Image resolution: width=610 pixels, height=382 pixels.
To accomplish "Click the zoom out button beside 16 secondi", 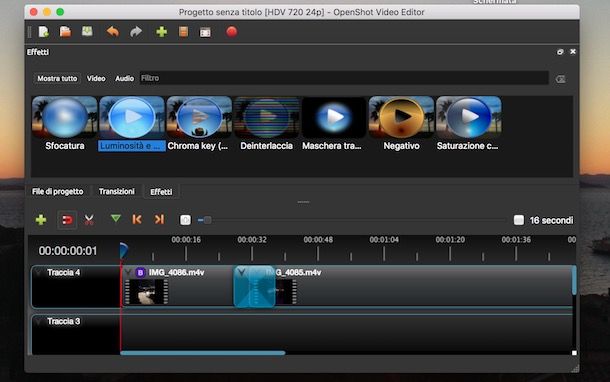I will point(519,220).
